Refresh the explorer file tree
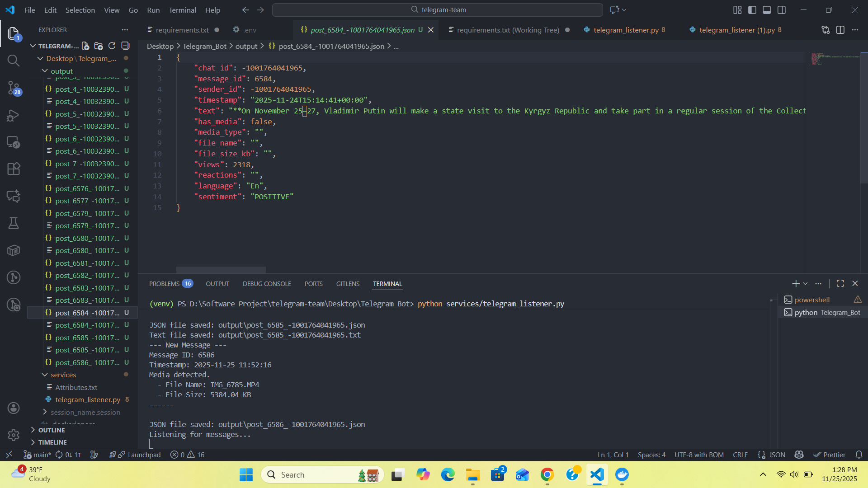 [x=112, y=46]
